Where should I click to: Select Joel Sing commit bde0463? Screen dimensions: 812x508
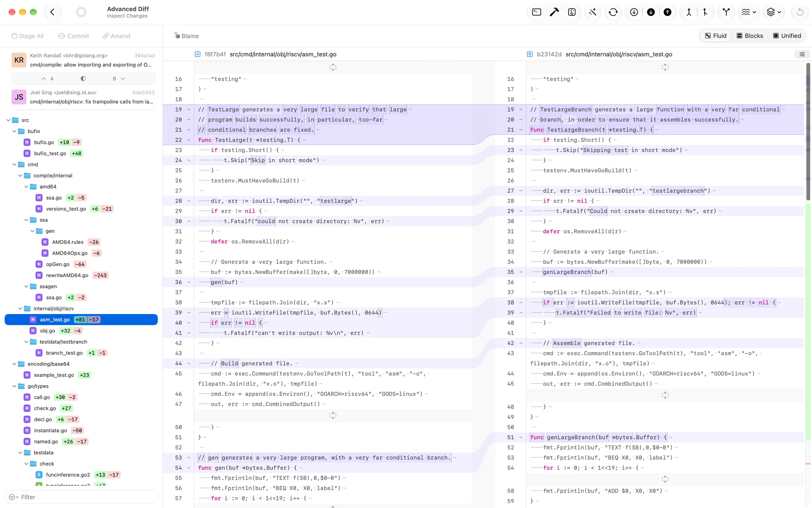click(x=83, y=97)
